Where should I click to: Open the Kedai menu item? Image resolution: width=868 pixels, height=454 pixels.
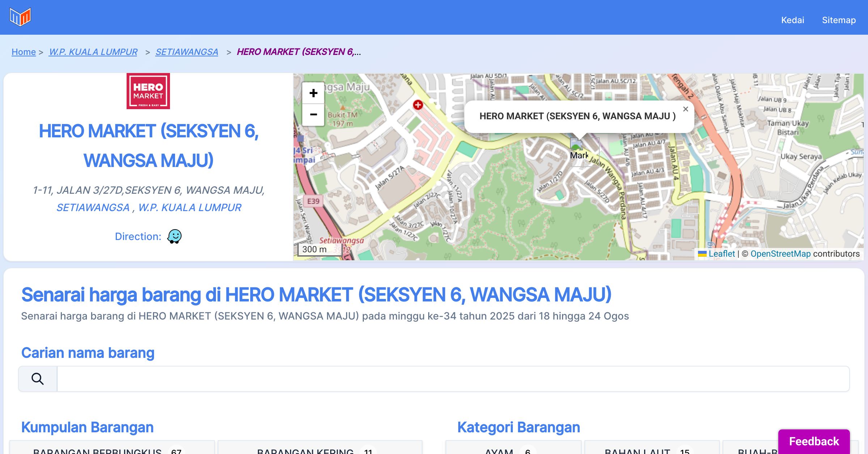[792, 20]
